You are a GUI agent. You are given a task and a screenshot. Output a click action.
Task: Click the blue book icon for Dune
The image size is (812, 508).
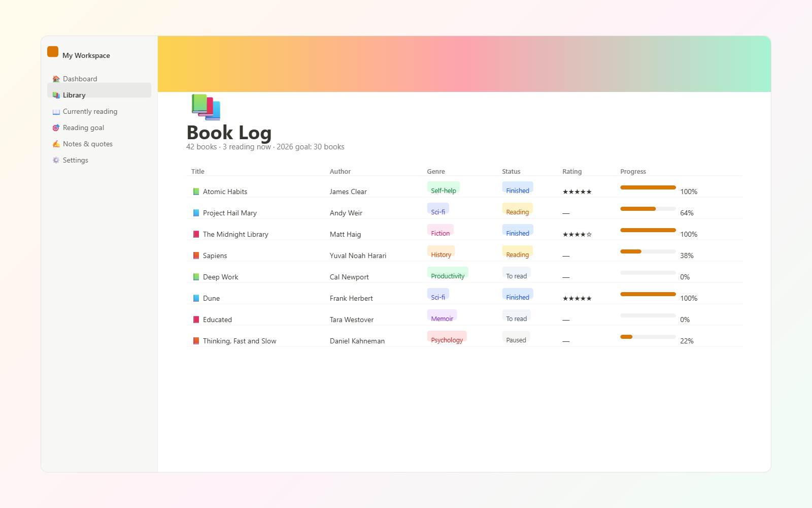coord(196,298)
